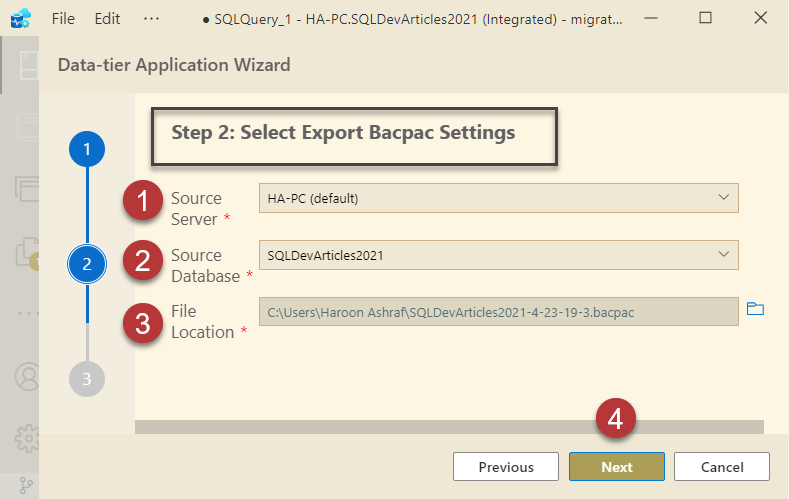Show more menus via the title bar ellipsis
This screenshot has height=499, width=789.
coord(151,19)
